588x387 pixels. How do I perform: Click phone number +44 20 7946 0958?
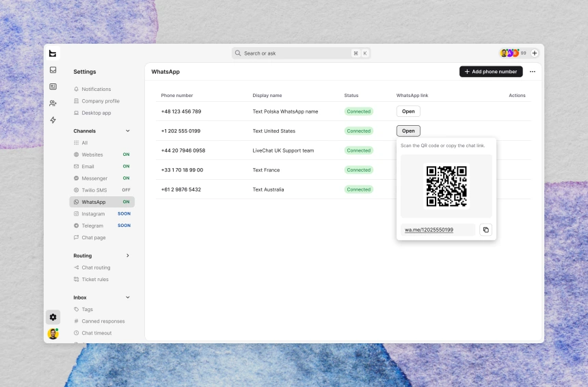[183, 150]
